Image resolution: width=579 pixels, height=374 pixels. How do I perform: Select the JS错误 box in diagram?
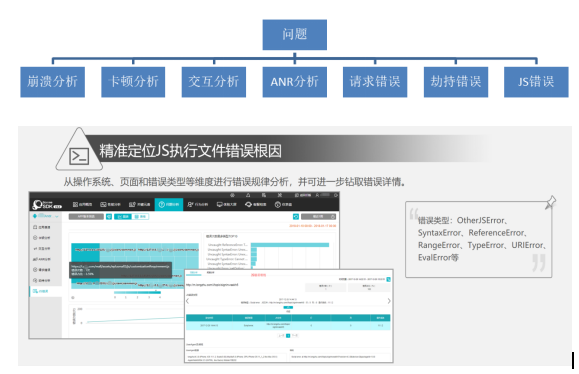(x=536, y=82)
